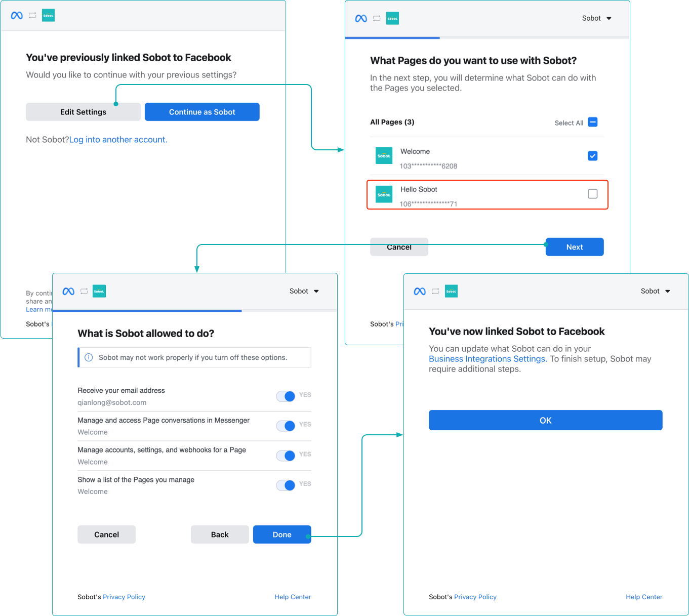Viewport: 689px width, 616px height.
Task: Click Cancel in the Pages selection dialog
Action: [x=399, y=247]
